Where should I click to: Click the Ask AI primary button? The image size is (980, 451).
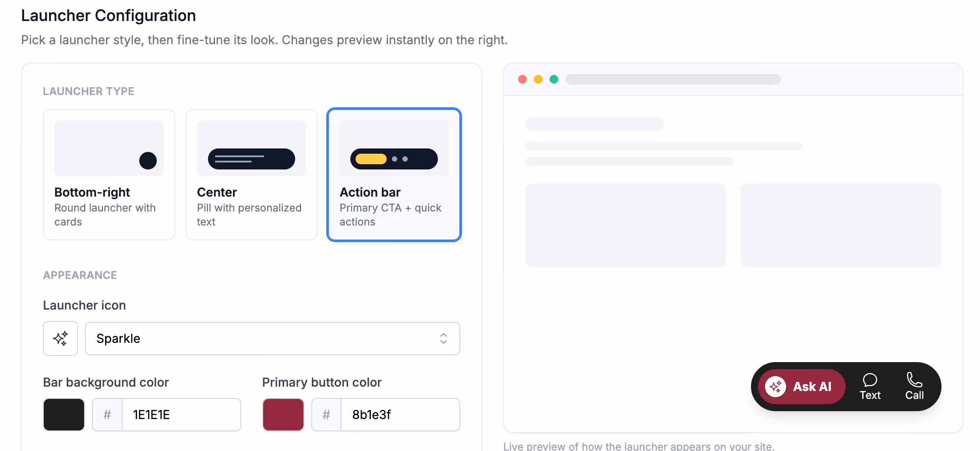tap(801, 387)
